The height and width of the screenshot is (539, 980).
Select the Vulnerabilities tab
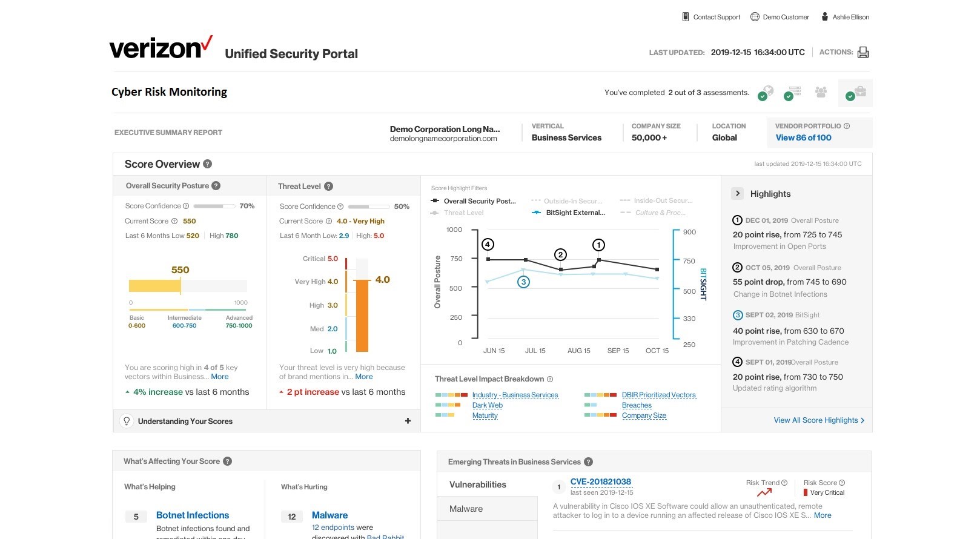[x=477, y=484]
